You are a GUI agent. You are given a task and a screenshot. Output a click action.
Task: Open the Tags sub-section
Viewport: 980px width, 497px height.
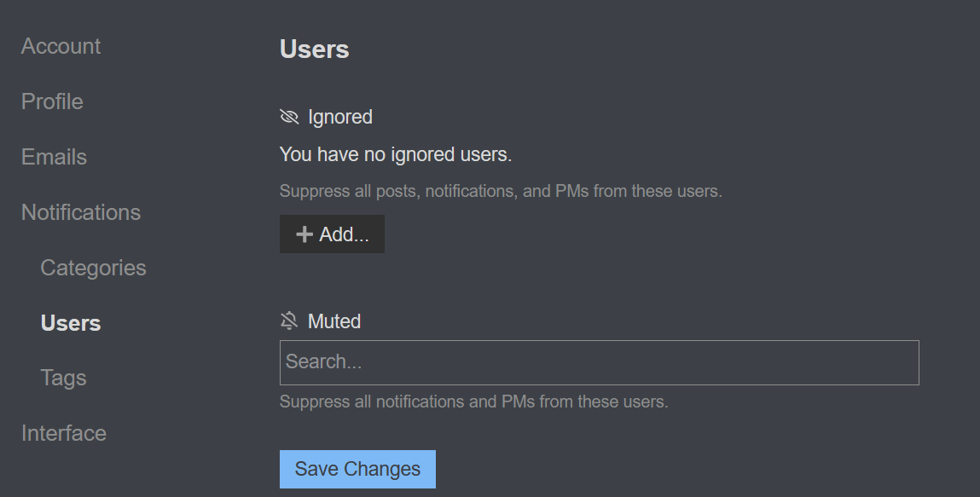coord(63,378)
